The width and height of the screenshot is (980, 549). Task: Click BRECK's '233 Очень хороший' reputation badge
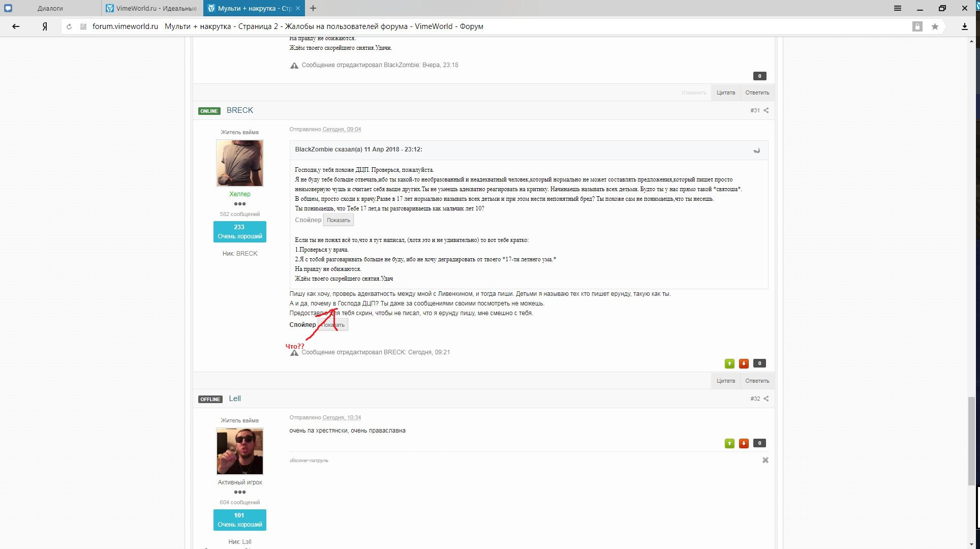[239, 232]
